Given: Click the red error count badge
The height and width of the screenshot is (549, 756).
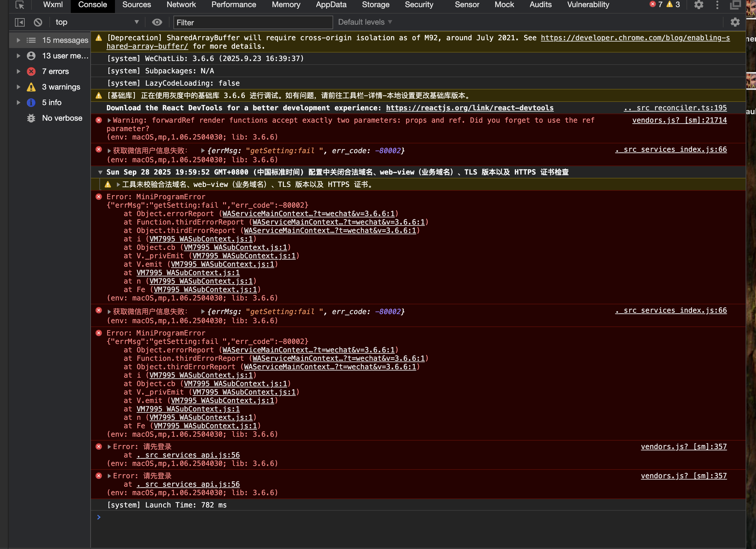Looking at the screenshot, I should [656, 5].
